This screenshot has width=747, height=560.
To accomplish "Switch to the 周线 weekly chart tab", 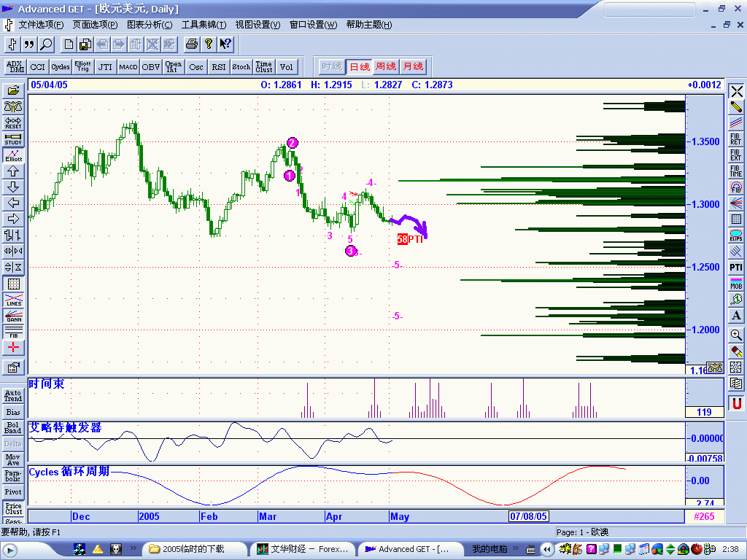I will [x=385, y=66].
